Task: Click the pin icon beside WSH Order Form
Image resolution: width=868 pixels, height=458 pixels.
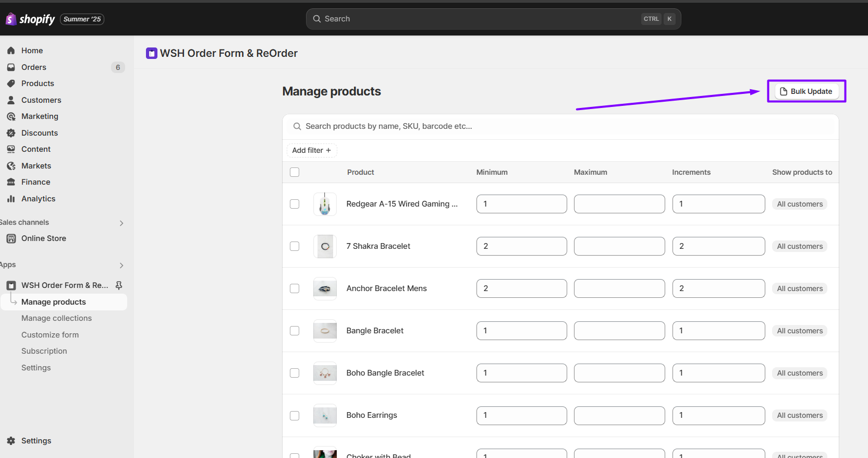Action: point(119,285)
